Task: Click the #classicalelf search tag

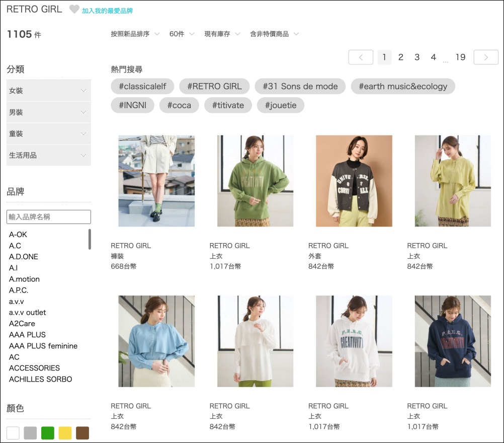Action: click(x=142, y=86)
